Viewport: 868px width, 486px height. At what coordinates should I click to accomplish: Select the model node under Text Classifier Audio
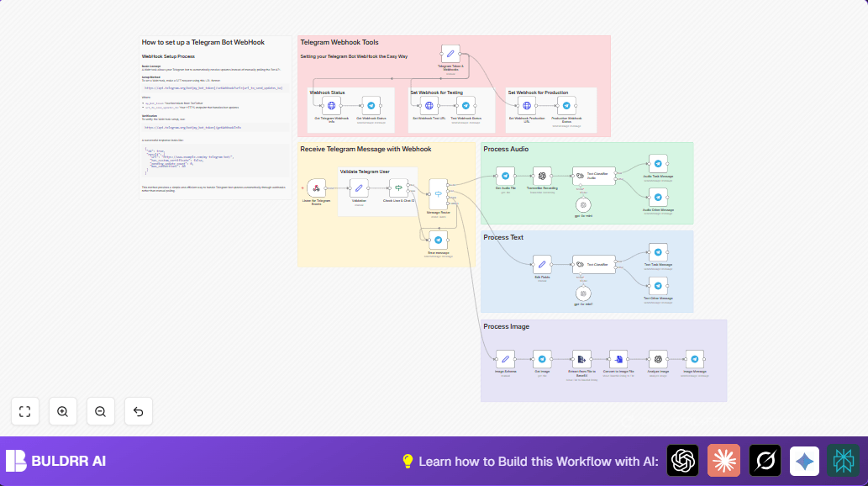583,205
